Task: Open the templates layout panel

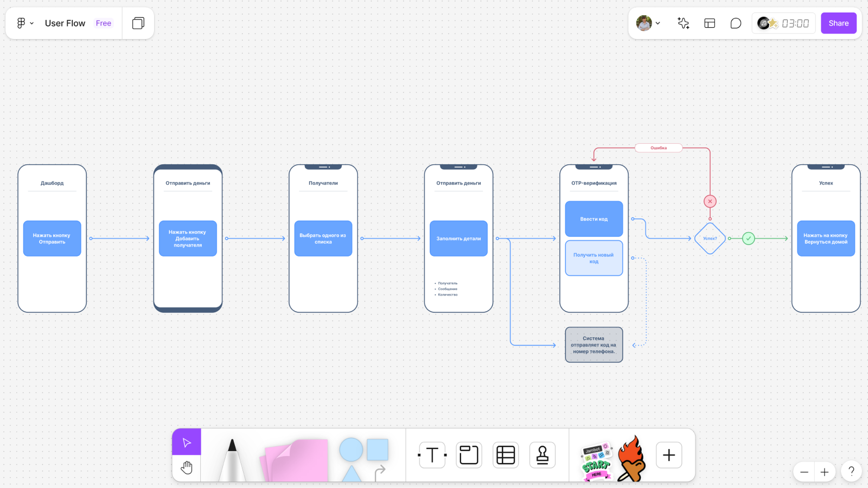Action: [709, 23]
